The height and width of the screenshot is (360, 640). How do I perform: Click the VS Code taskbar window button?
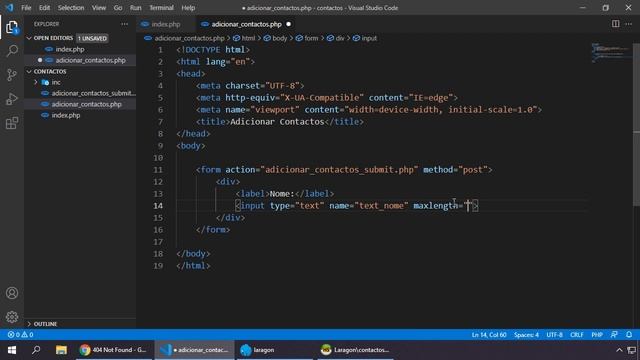click(194, 350)
